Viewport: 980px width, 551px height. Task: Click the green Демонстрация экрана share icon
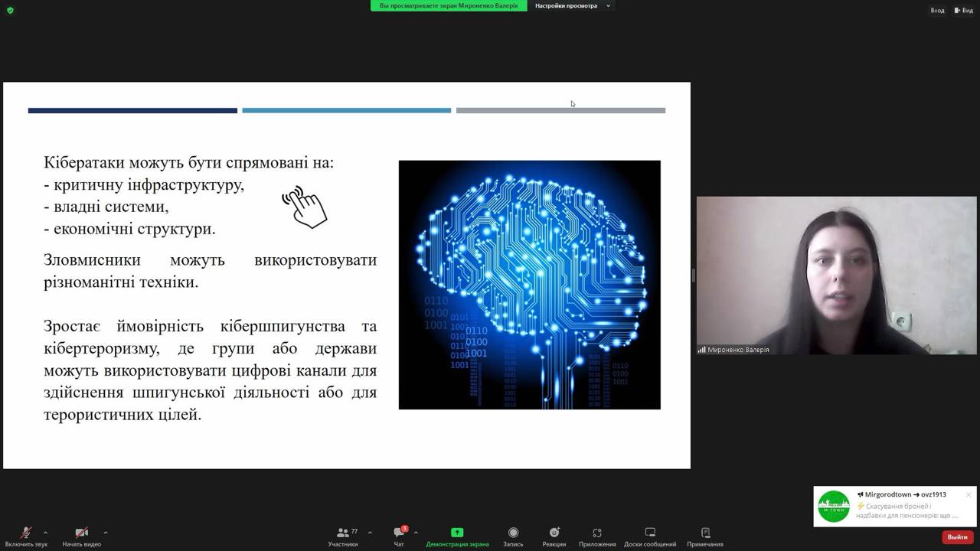[x=457, y=533]
